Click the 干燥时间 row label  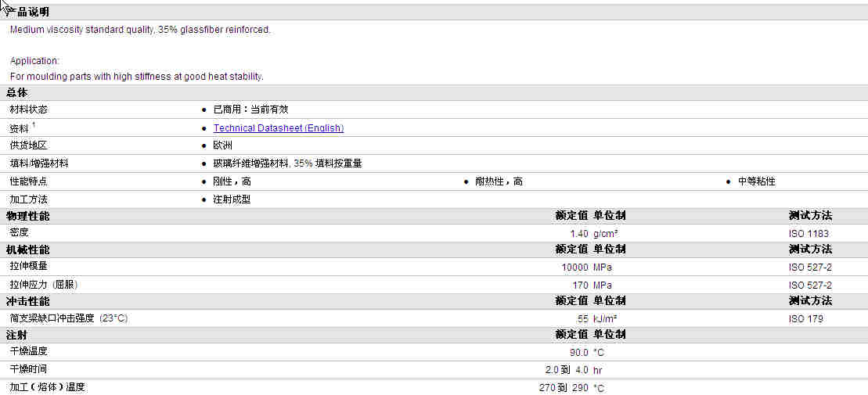29,369
